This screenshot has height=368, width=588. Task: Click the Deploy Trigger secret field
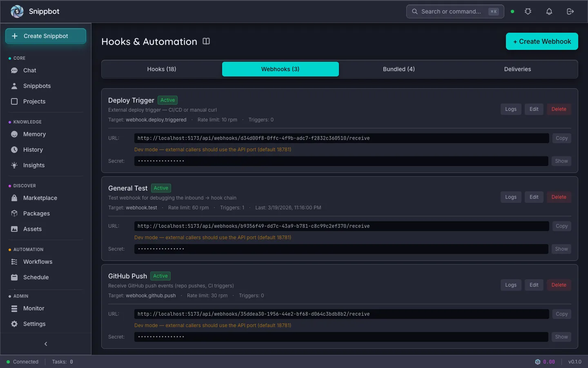341,161
